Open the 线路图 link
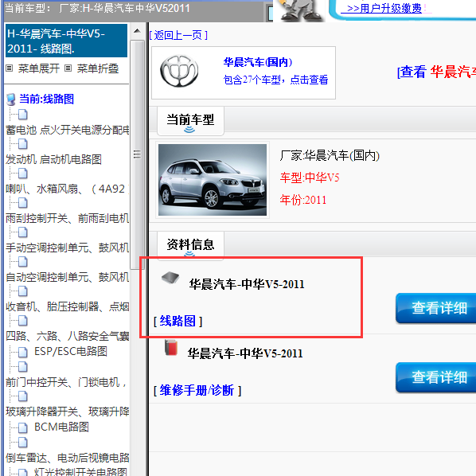The height and width of the screenshot is (476, 476). (178, 321)
